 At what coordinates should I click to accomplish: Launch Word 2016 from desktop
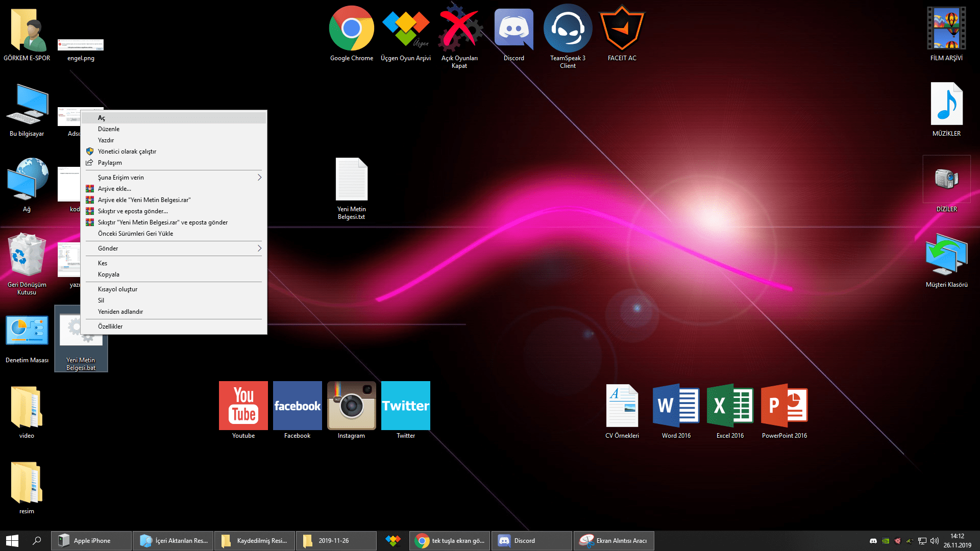676,411
